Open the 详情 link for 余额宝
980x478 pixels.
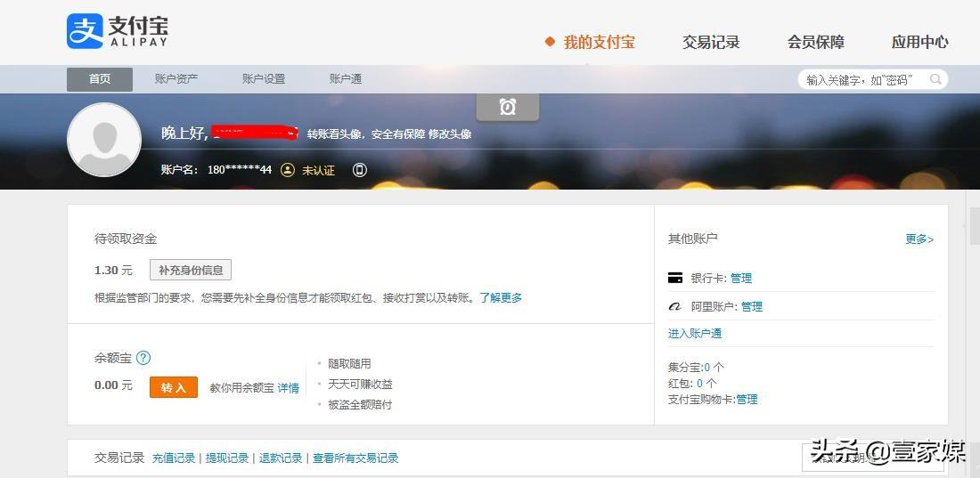(288, 388)
